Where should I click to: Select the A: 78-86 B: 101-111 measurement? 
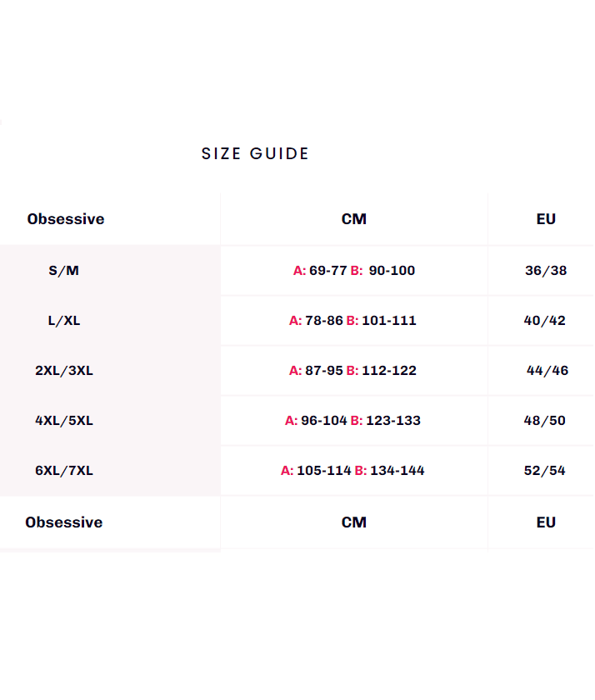point(352,321)
